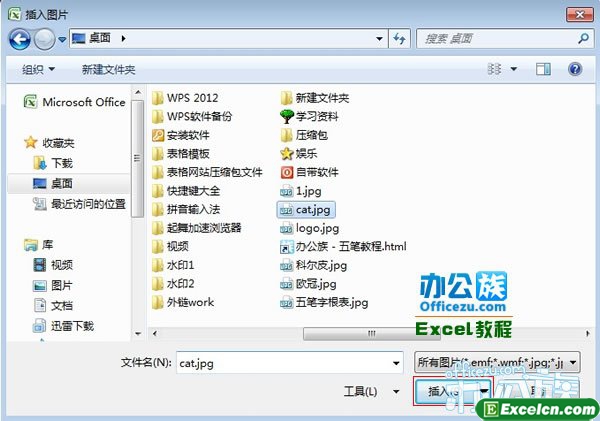Select the 快捷键大全 folder
Screen dimensions: 600x421
tap(186, 191)
